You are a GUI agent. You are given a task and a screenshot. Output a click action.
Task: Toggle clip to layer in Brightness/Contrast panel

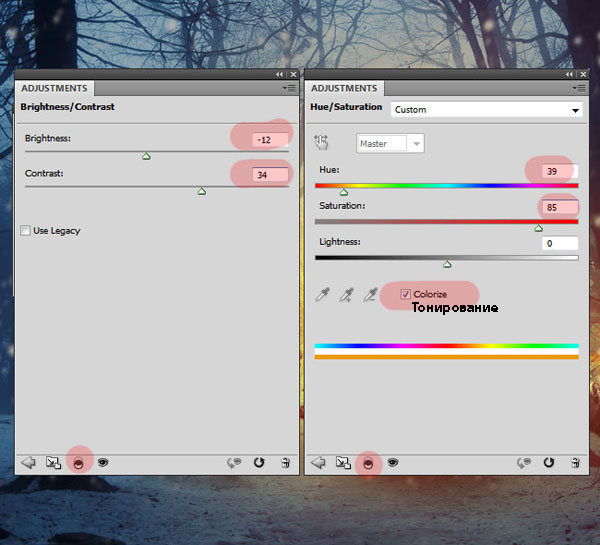point(78,463)
